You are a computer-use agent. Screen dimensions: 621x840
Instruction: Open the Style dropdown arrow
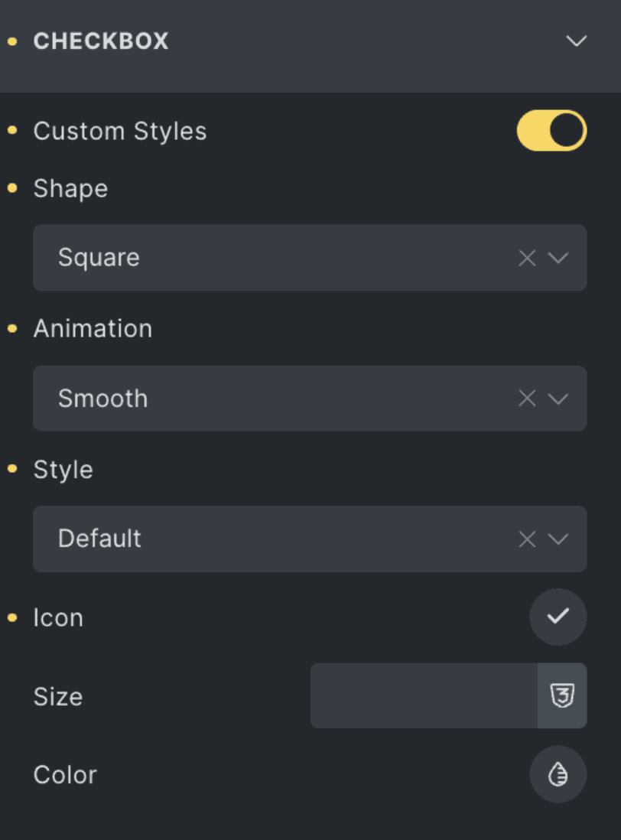click(x=559, y=539)
